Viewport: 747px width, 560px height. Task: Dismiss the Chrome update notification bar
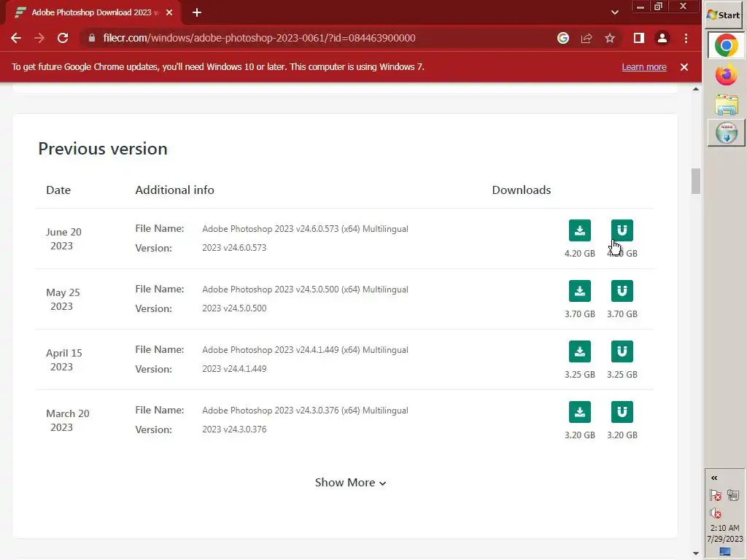(x=684, y=67)
